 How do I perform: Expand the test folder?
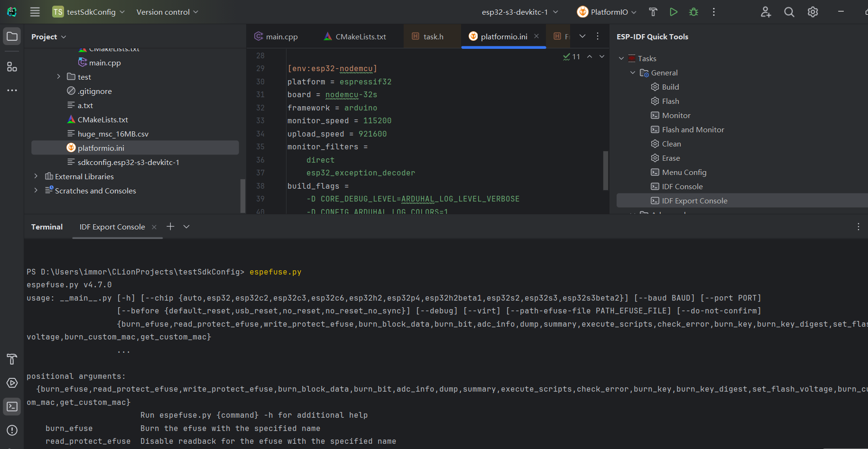click(x=59, y=76)
